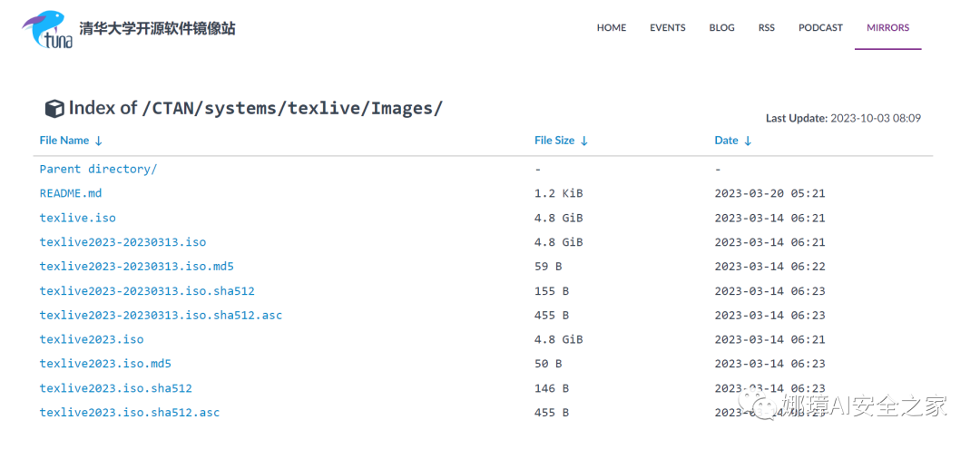Open texlive2023-20230313.iso.sha512.asc link

coord(161,316)
